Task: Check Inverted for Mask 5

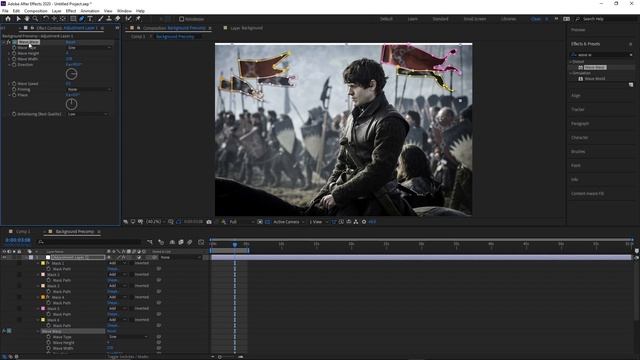Action: pyautogui.click(x=131, y=309)
